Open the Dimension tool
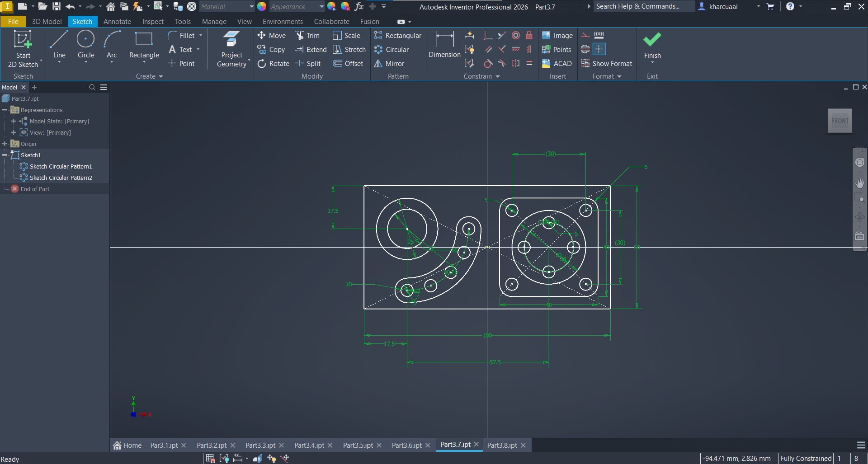868x464 pixels. pos(444,45)
